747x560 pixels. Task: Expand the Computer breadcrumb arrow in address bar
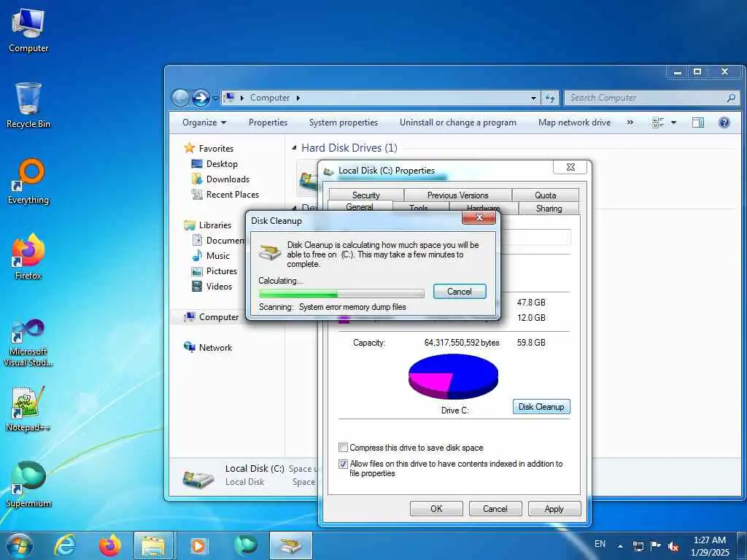(298, 98)
